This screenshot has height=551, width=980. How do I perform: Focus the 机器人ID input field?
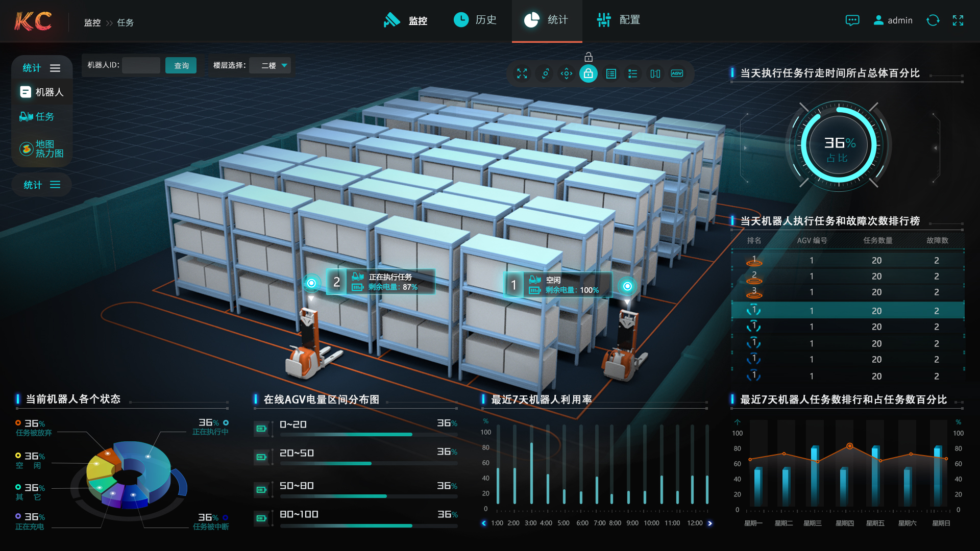[x=141, y=65]
